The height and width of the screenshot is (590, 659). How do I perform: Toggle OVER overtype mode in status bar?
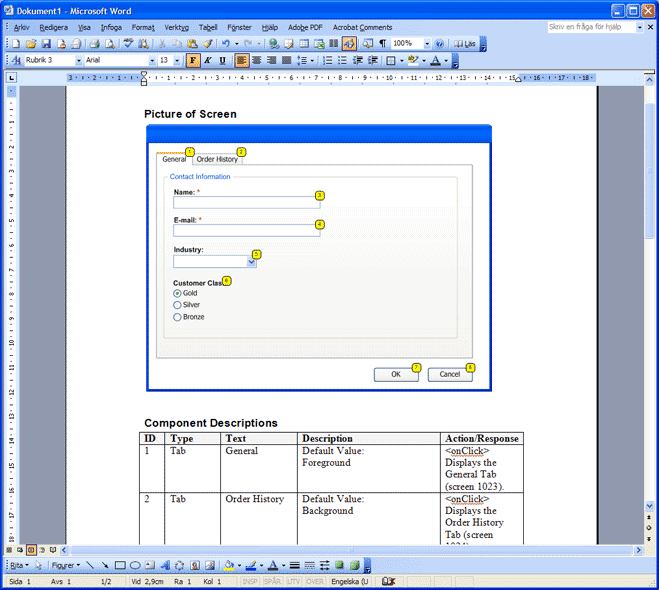click(x=315, y=582)
